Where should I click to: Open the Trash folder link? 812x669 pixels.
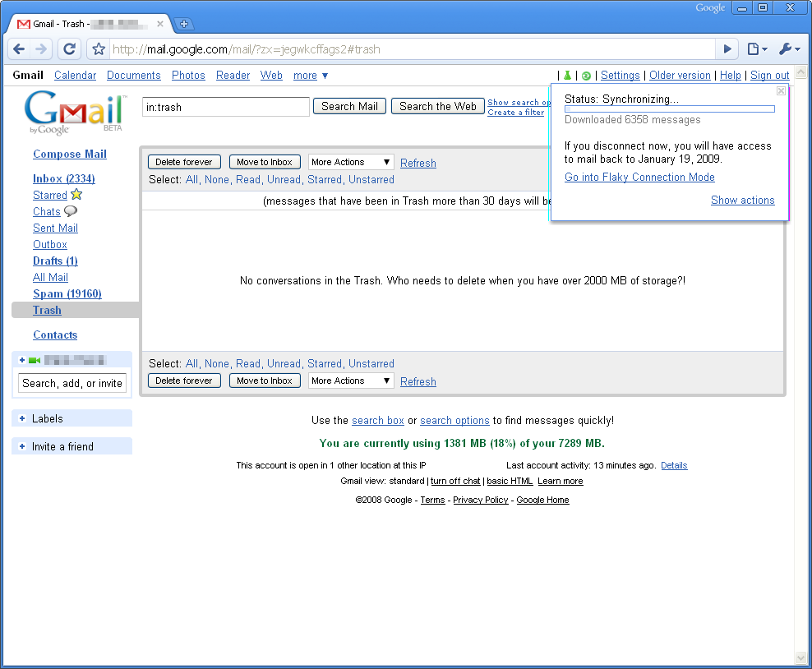pos(47,310)
